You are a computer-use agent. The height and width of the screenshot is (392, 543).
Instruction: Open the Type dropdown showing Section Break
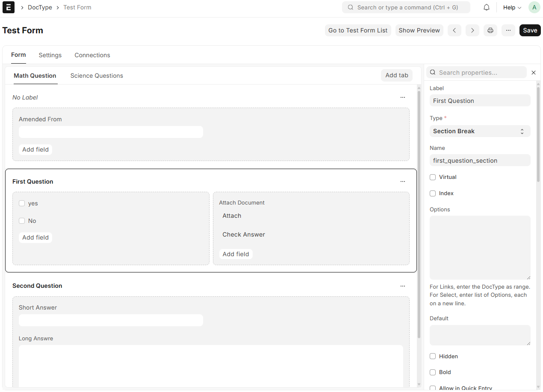[x=480, y=131]
